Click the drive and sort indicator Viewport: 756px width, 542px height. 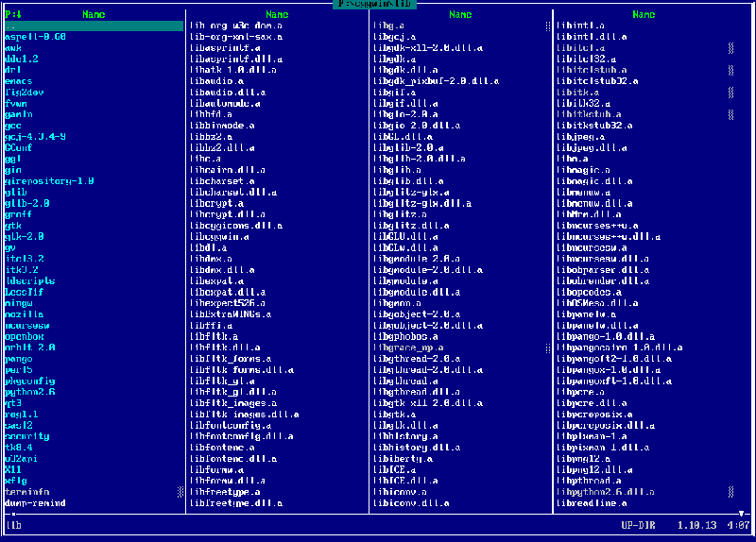pos(13,15)
